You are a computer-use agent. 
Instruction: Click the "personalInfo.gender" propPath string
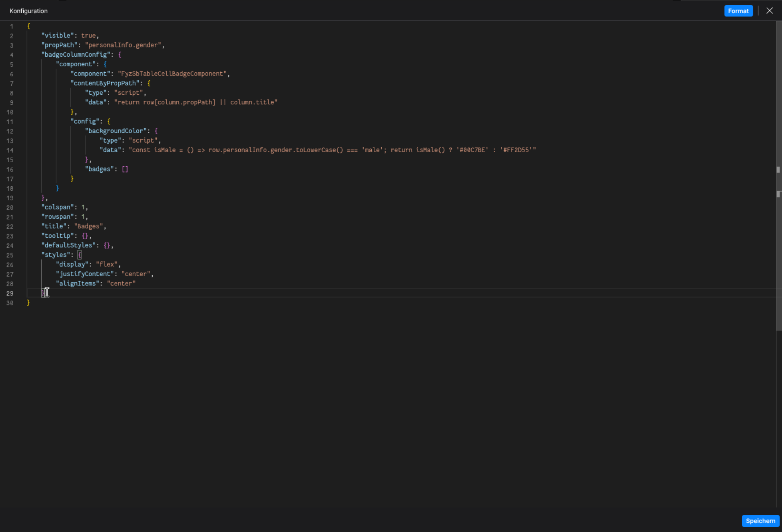[x=123, y=45]
